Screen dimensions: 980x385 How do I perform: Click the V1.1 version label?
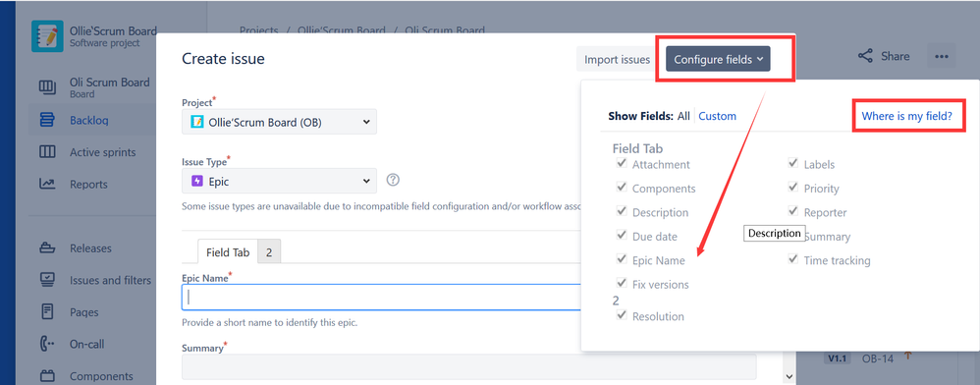tap(837, 358)
